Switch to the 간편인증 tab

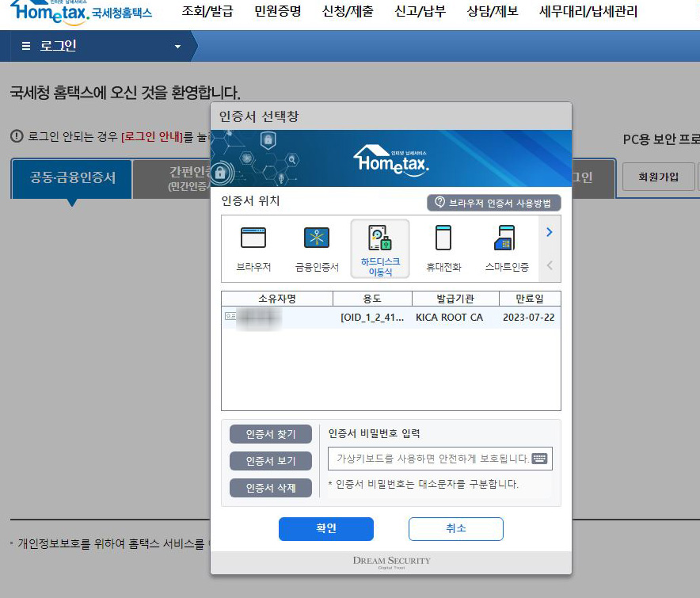pos(173,178)
